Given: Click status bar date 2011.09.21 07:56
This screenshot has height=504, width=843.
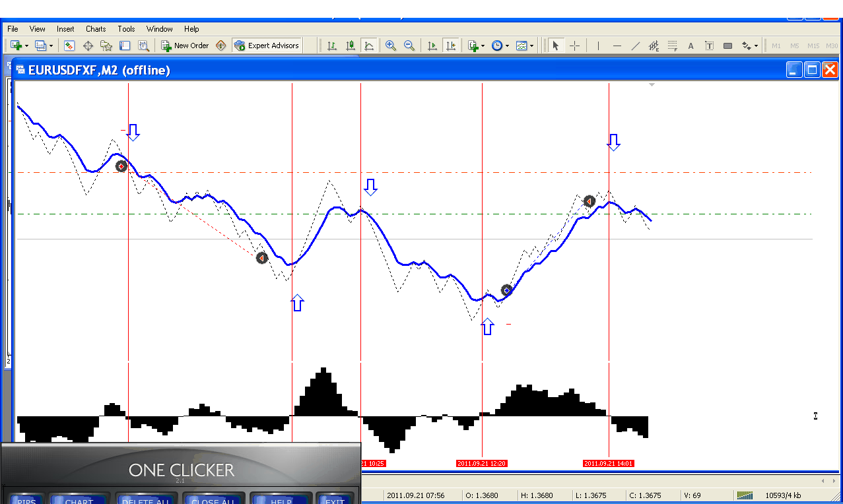Looking at the screenshot, I should point(416,495).
